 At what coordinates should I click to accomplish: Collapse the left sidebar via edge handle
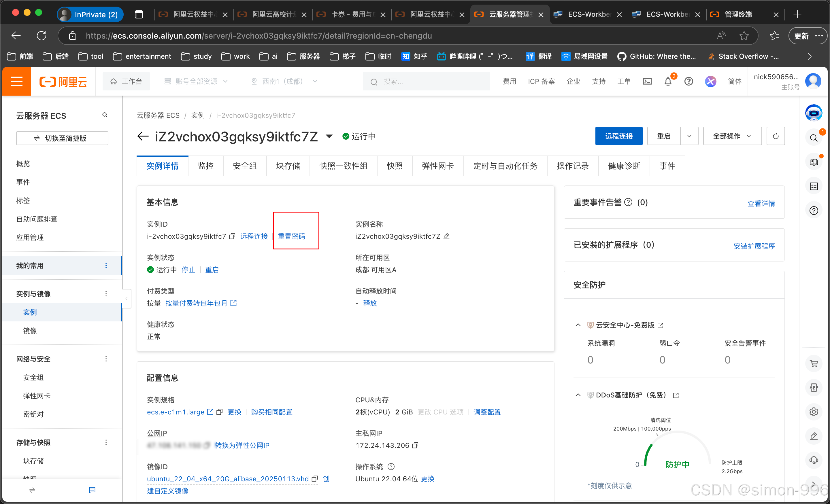127,299
